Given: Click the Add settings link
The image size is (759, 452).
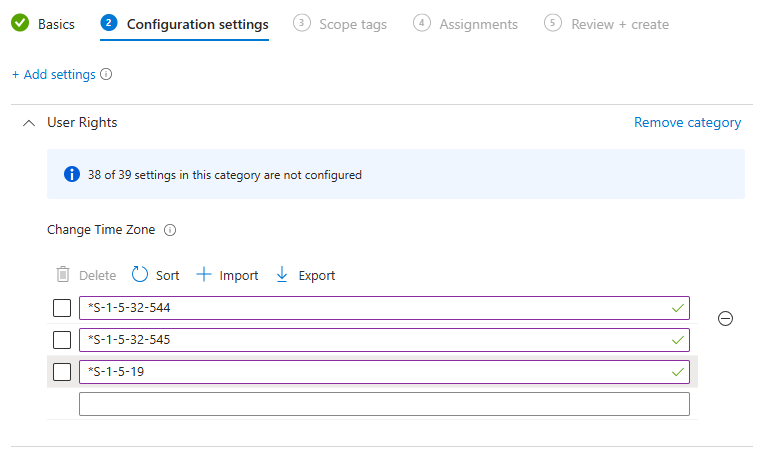Looking at the screenshot, I should coord(54,75).
